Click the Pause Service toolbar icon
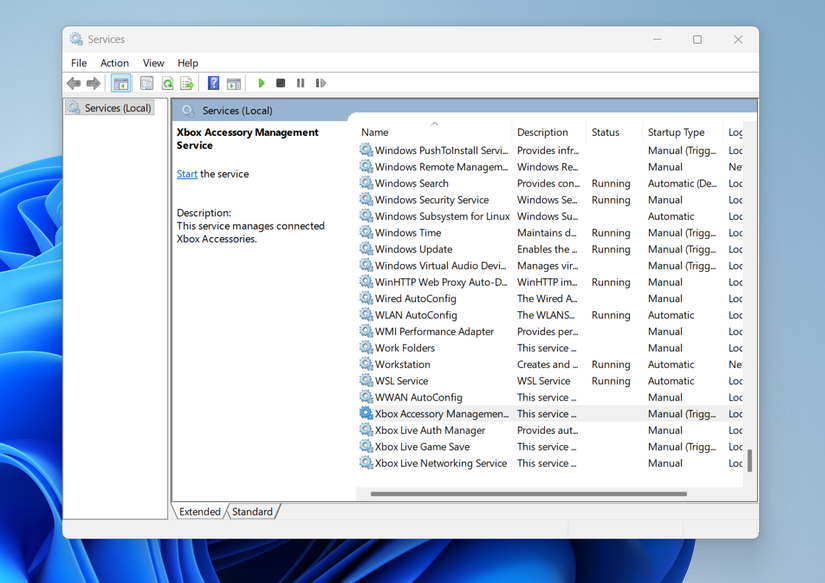Image resolution: width=825 pixels, height=583 pixels. [300, 83]
